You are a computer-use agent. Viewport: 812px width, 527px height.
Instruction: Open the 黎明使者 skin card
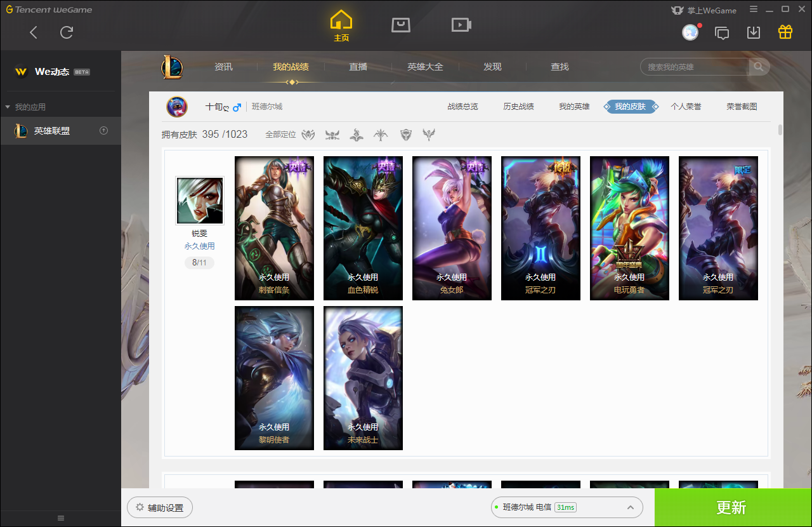coord(274,378)
